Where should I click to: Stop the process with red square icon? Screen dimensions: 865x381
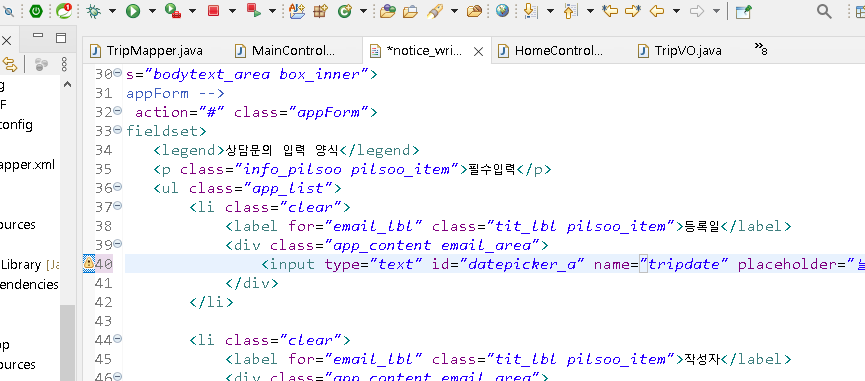(214, 10)
